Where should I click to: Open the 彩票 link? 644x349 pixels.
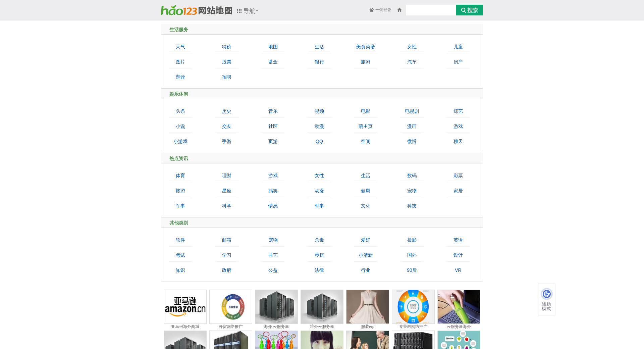[x=458, y=176]
